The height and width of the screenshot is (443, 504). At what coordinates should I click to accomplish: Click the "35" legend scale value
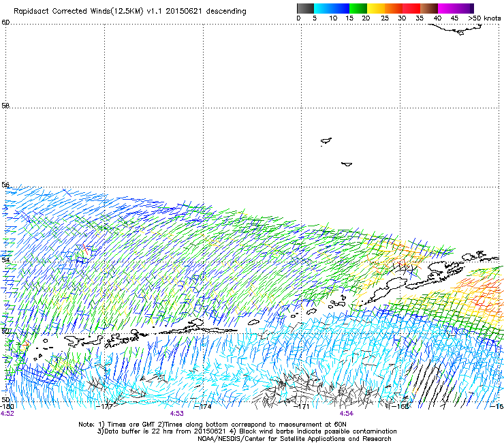pos(420,18)
